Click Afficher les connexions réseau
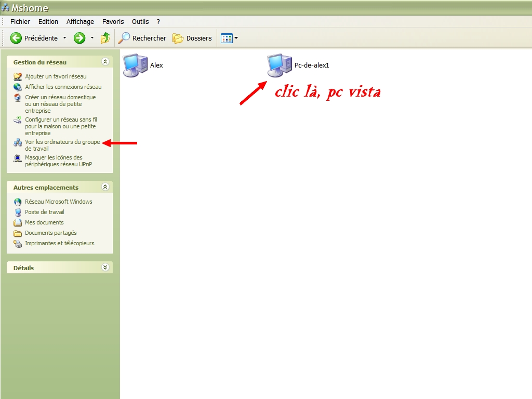Screen dimensions: 532x399 click(63, 87)
